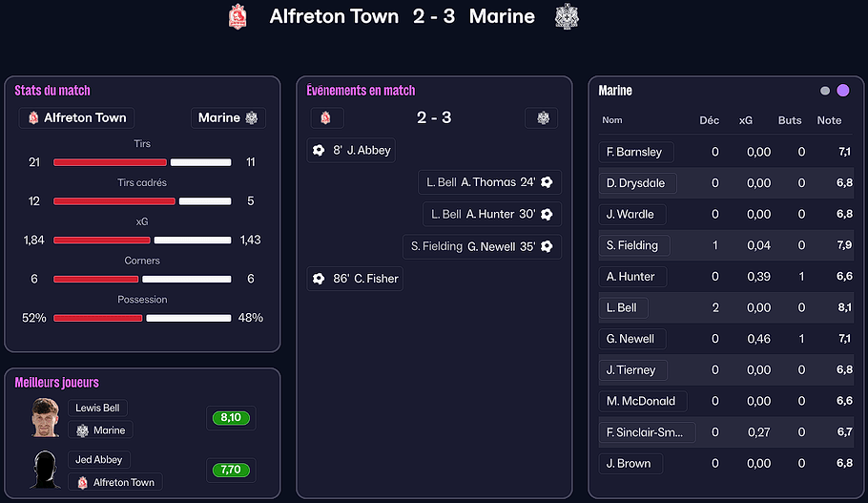Select the Marine team button in the stats panel
Screen dimensions: 868x503
pos(228,117)
